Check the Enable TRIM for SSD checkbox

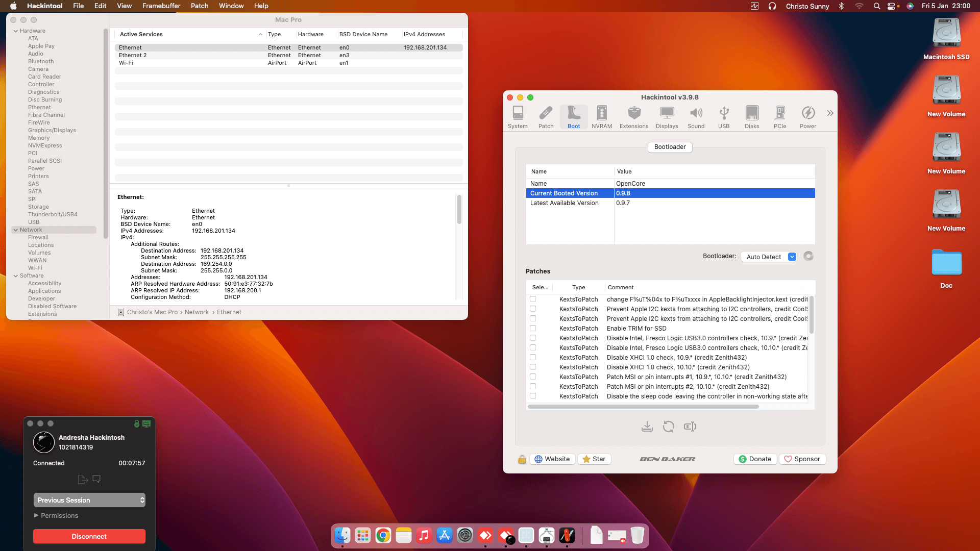pyautogui.click(x=533, y=329)
